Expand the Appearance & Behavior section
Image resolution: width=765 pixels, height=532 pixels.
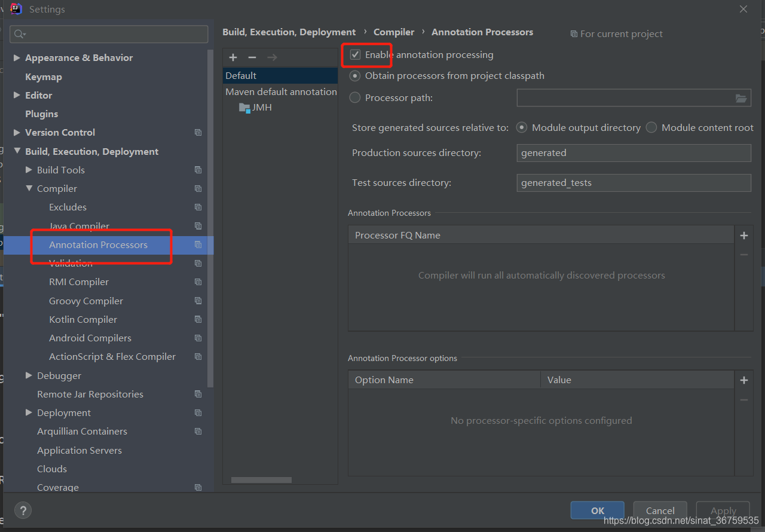point(17,58)
